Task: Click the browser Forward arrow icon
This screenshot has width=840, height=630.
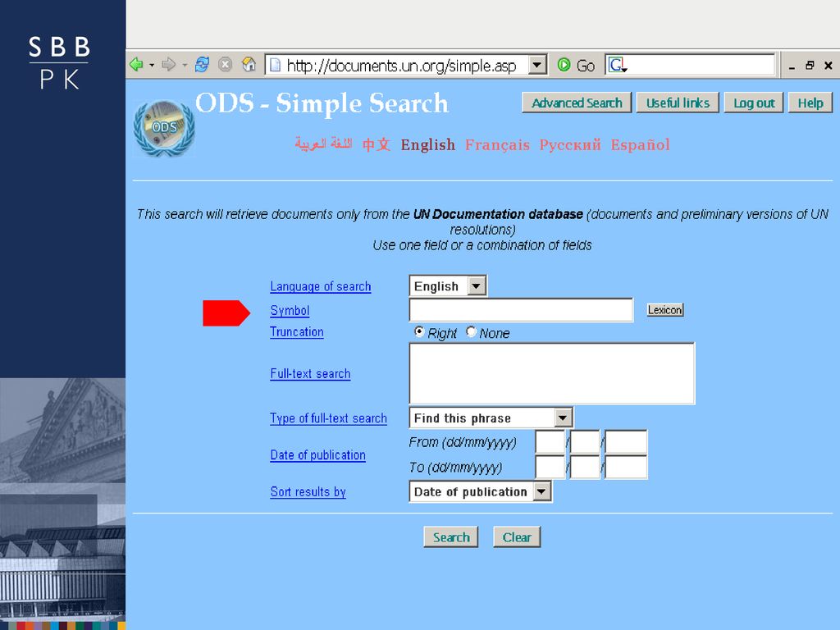Action: pos(169,65)
